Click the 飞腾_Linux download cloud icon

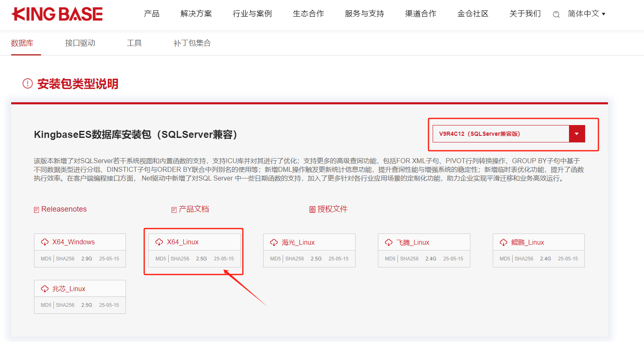(x=389, y=243)
